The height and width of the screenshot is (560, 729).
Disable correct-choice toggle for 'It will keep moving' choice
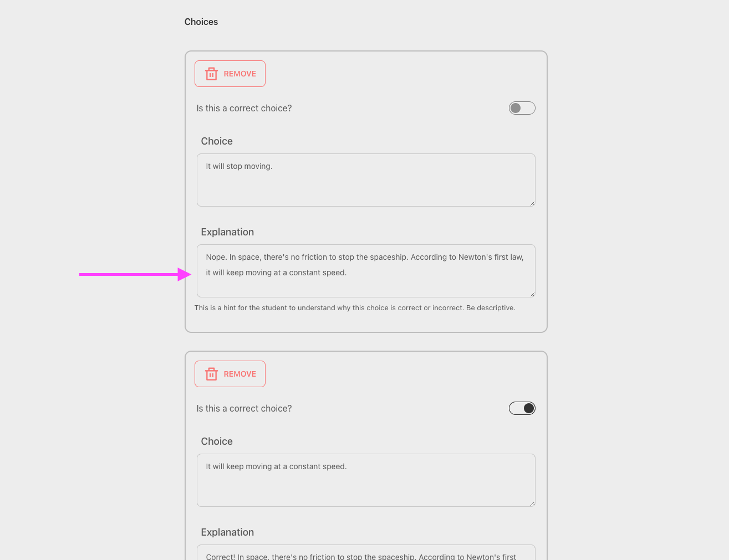[x=522, y=408]
